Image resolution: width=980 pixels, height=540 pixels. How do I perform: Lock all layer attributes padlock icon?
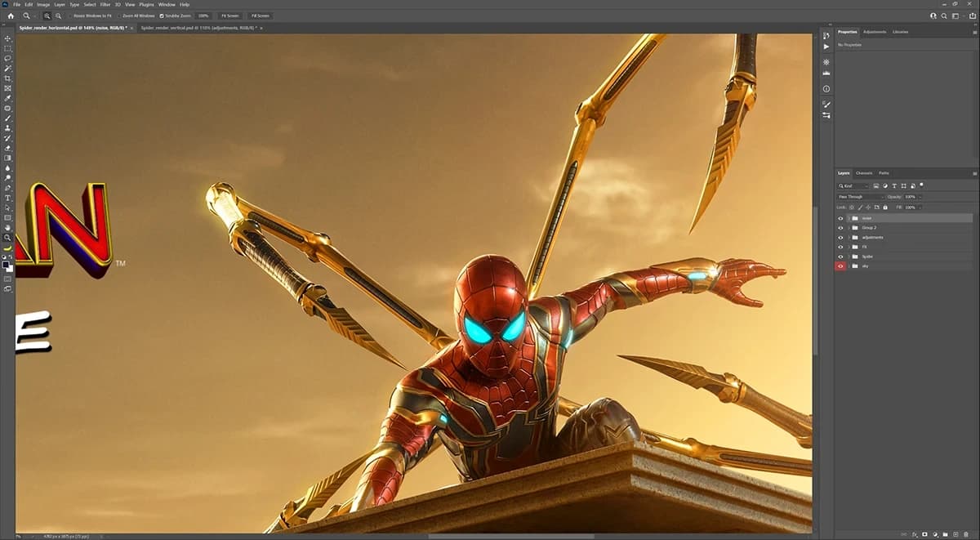pyautogui.click(x=887, y=208)
